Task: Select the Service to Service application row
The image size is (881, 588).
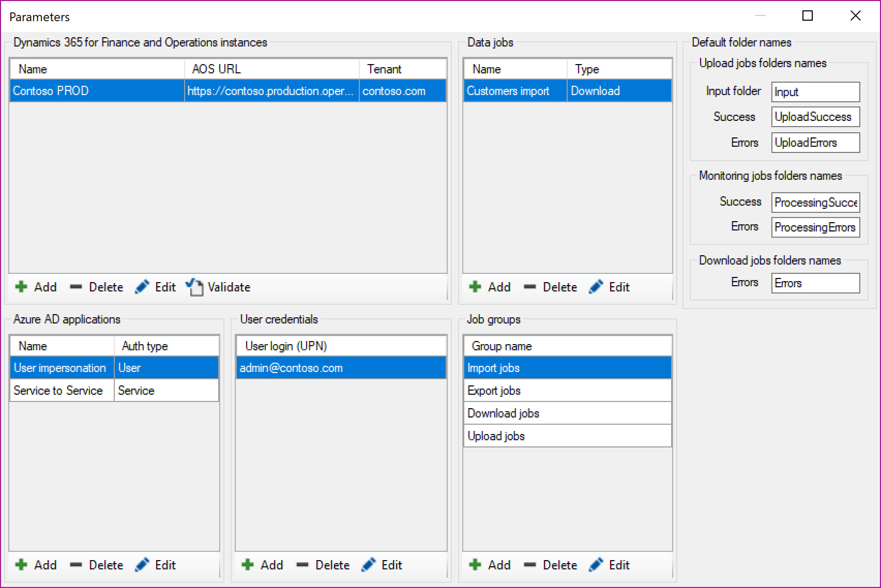Action: click(114, 391)
